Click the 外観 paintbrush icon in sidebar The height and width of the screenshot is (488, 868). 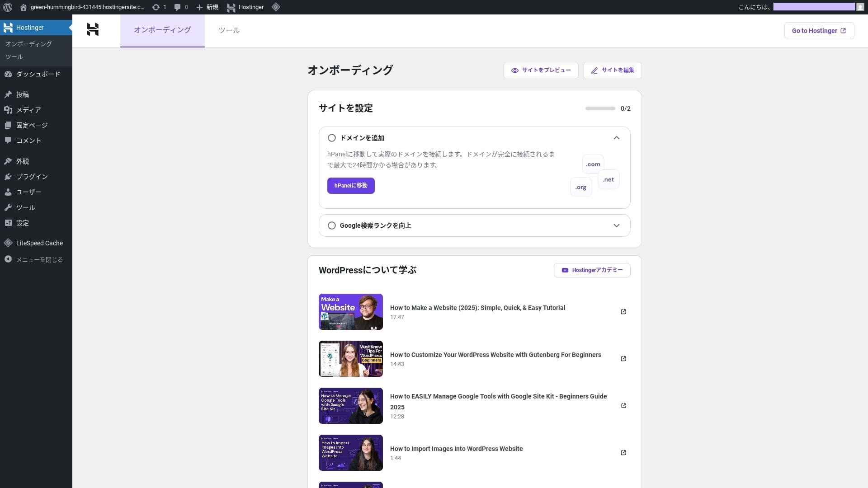[x=8, y=161]
